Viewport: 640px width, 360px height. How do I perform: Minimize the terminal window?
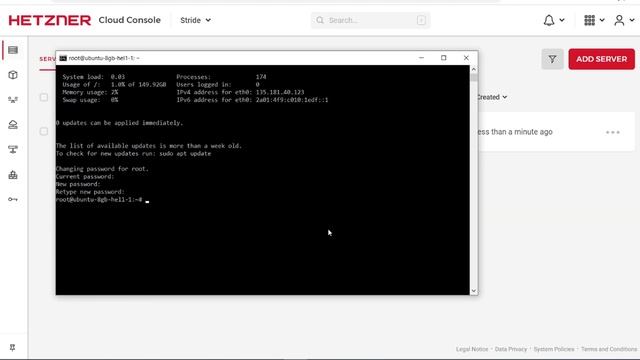421,58
